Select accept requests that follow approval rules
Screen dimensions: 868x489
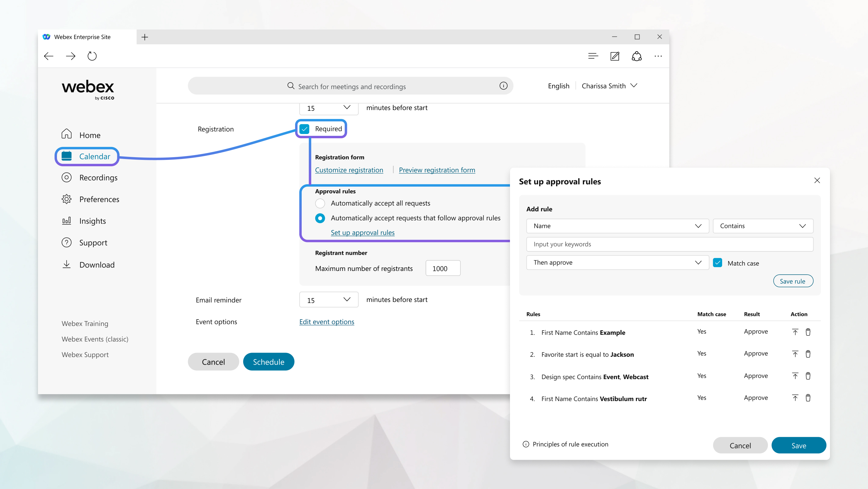pos(320,218)
